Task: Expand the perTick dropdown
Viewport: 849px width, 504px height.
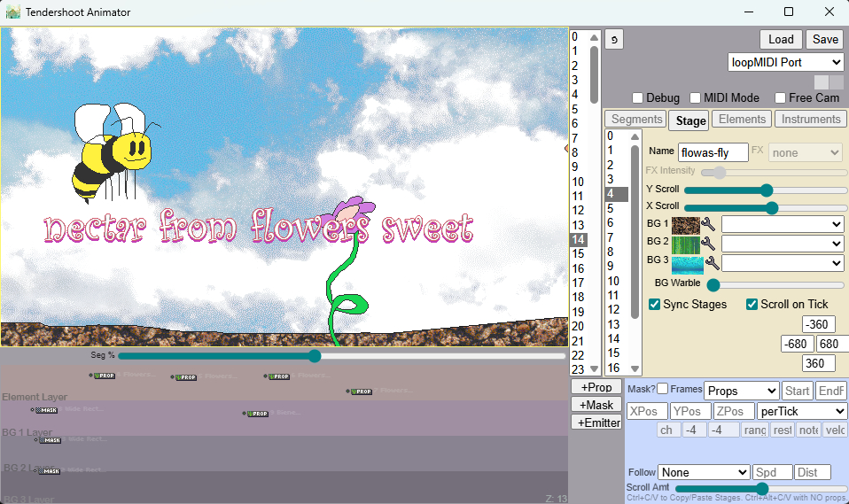Action: pyautogui.click(x=802, y=412)
